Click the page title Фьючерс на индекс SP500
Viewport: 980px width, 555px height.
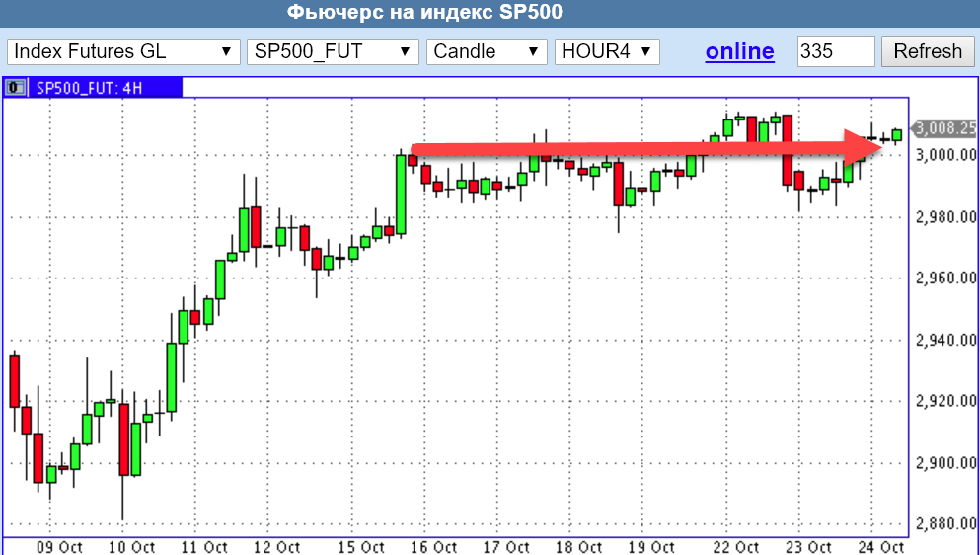424,13
